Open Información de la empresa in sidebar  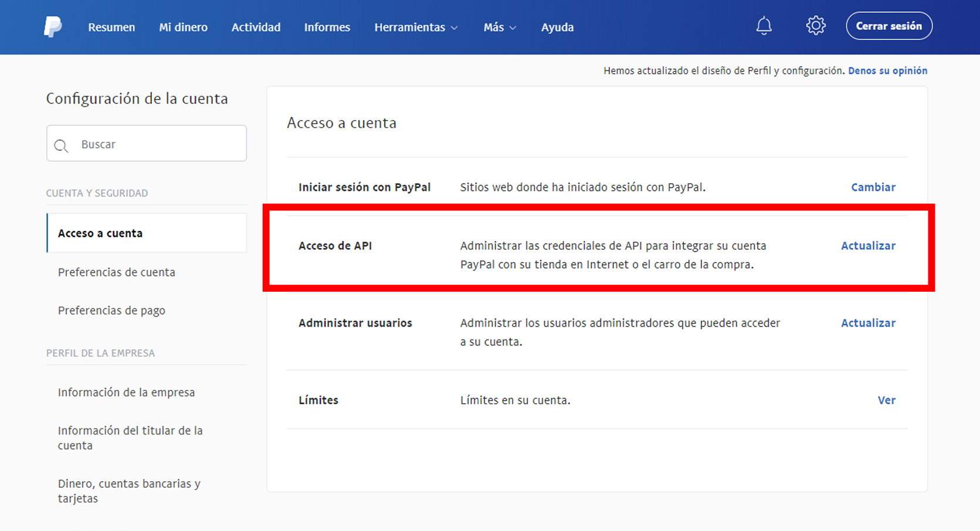(x=126, y=392)
